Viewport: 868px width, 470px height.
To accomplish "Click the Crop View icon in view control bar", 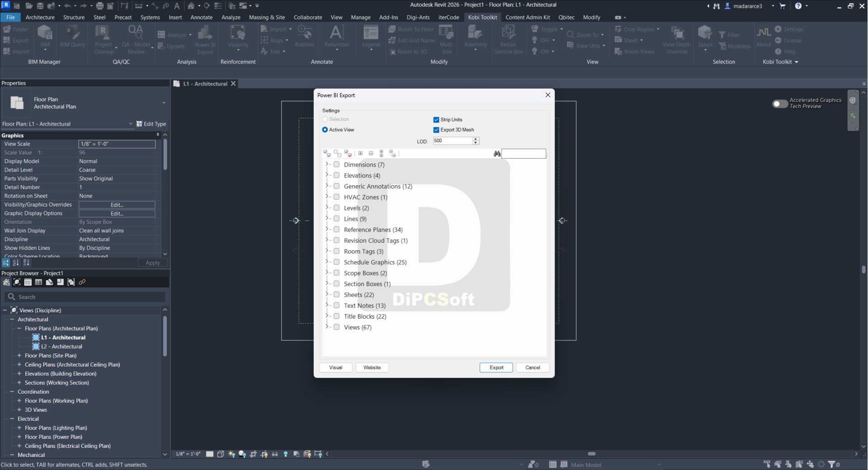I will coord(253,454).
